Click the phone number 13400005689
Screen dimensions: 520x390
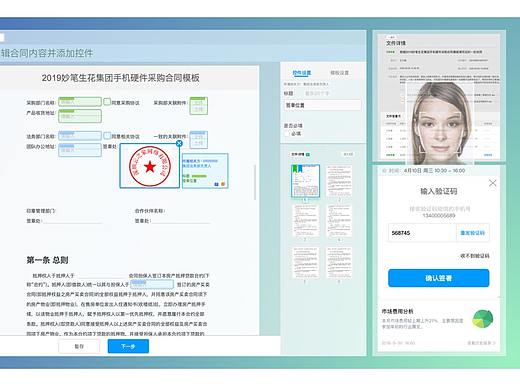[x=439, y=216]
